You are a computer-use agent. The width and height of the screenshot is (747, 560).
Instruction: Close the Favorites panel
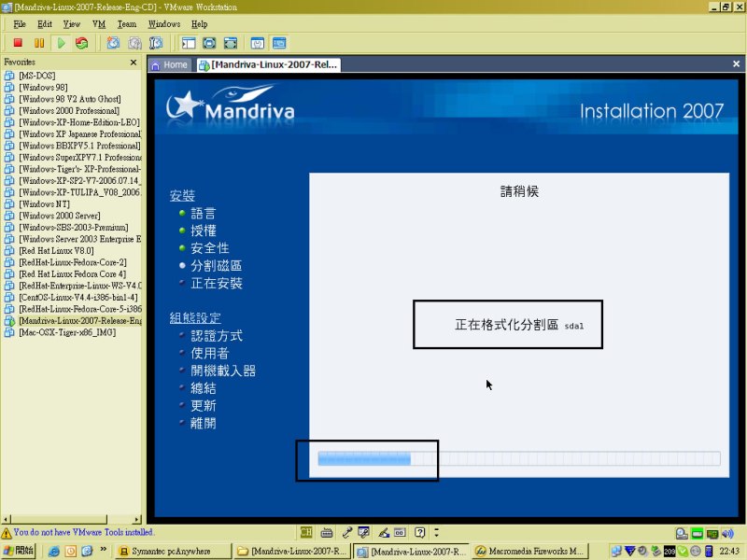134,62
